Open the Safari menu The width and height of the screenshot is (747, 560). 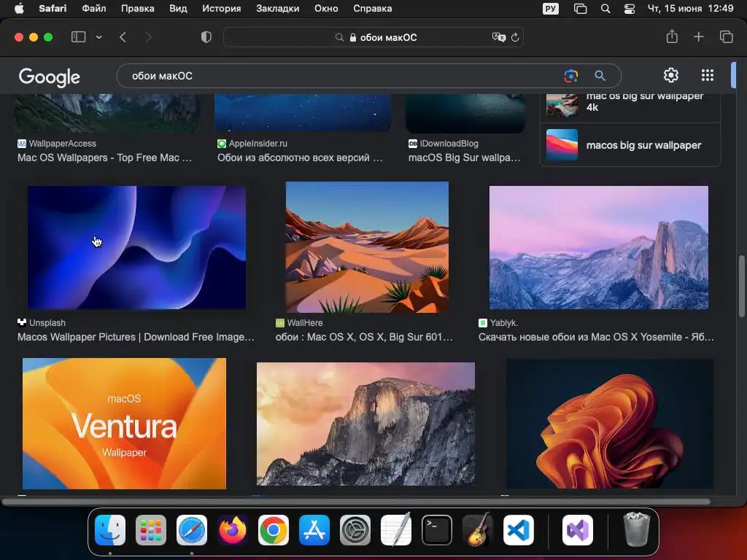click(x=53, y=9)
